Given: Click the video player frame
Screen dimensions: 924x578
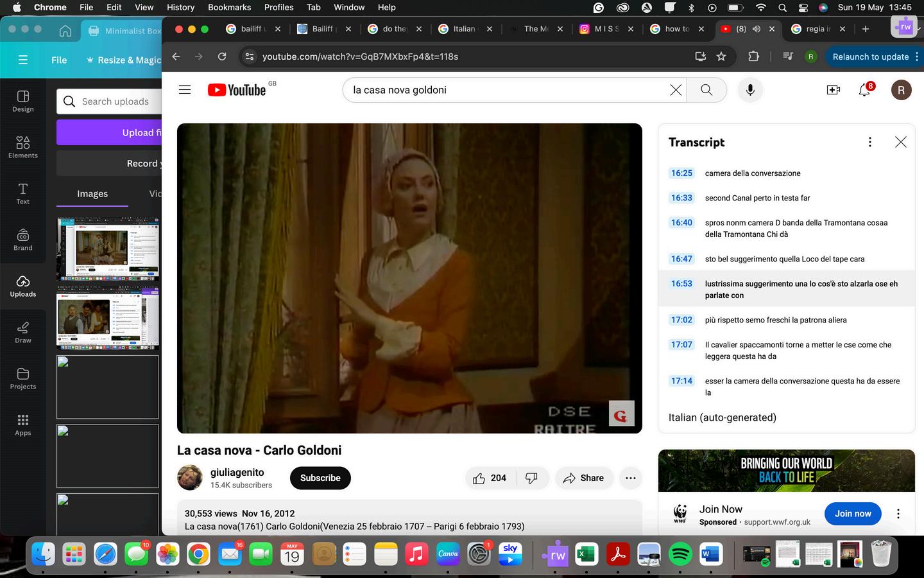Looking at the screenshot, I should pyautogui.click(x=409, y=278).
